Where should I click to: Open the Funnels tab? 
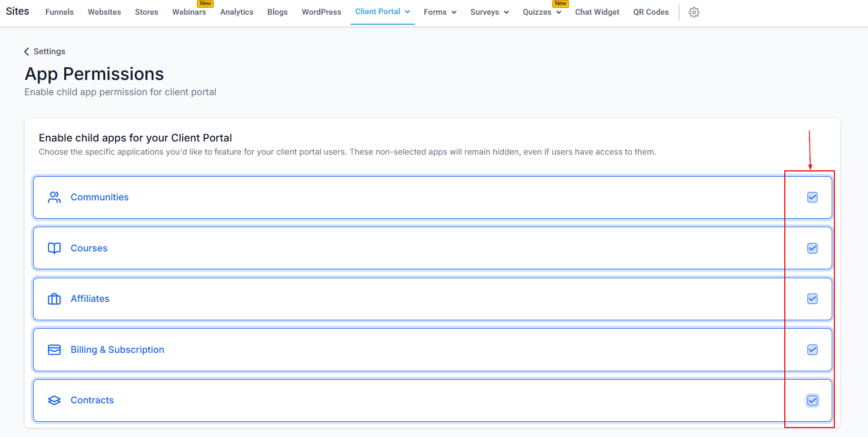point(59,12)
